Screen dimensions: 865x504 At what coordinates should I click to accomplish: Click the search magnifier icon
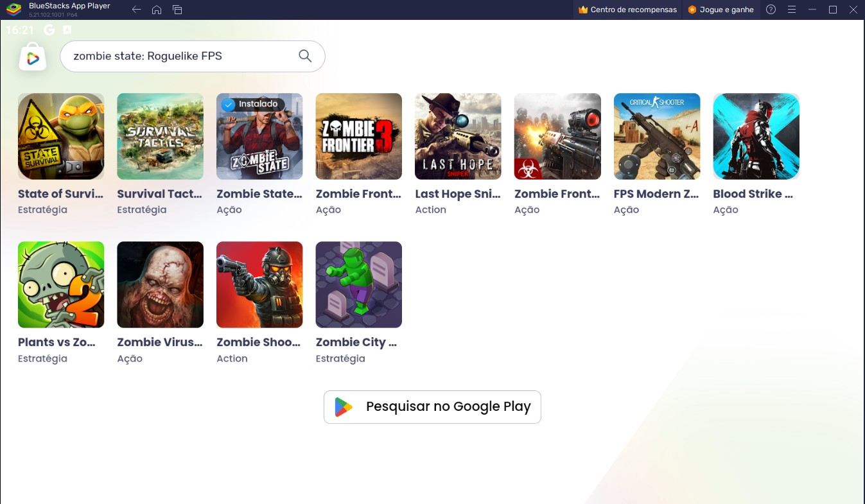coord(305,56)
